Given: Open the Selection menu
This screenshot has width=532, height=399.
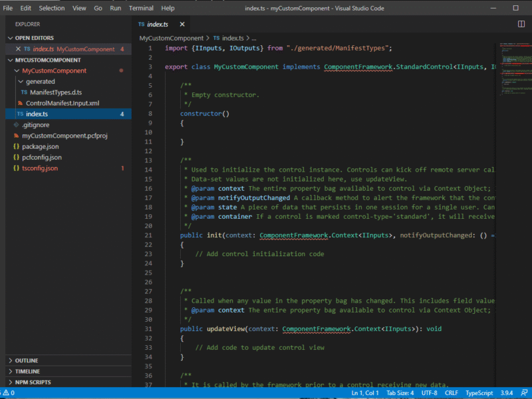Looking at the screenshot, I should pyautogui.click(x=52, y=8).
